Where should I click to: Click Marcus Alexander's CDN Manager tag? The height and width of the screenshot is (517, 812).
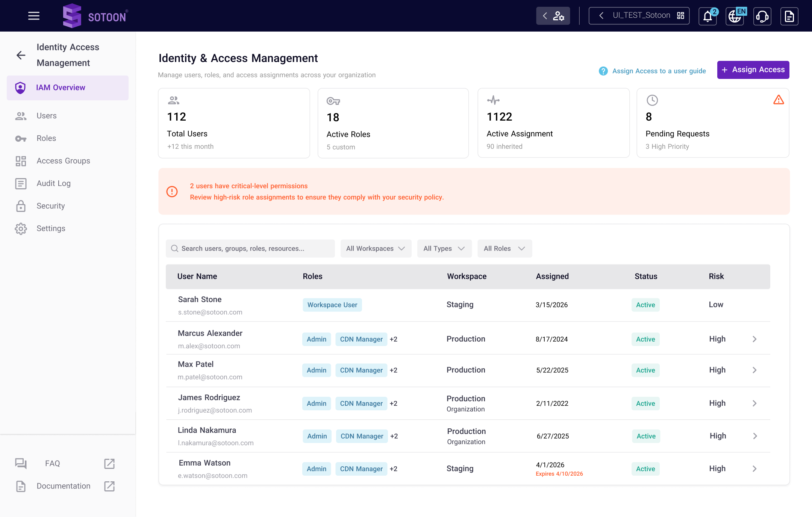(361, 339)
